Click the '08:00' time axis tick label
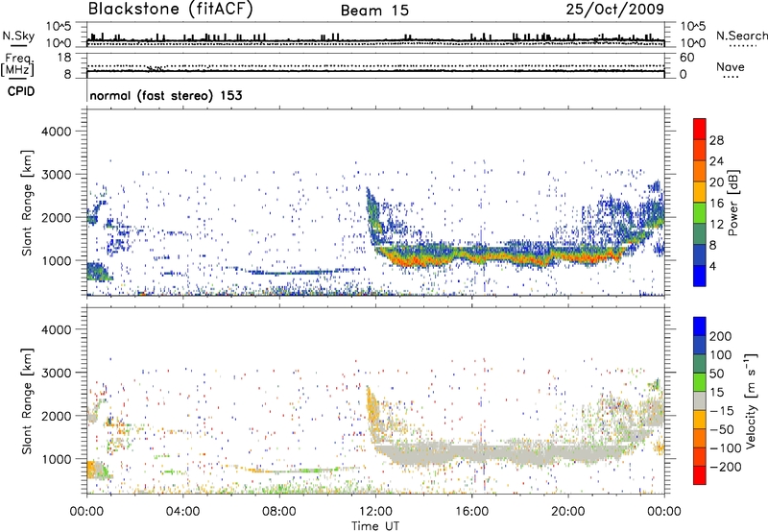Screen dimensions: 768x532 279,512
